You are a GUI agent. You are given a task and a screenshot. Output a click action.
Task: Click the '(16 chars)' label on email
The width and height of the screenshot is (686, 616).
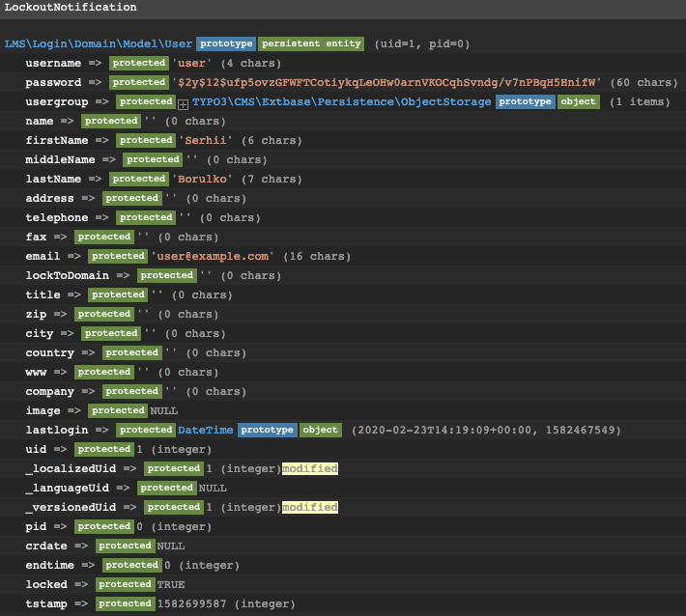click(x=317, y=256)
